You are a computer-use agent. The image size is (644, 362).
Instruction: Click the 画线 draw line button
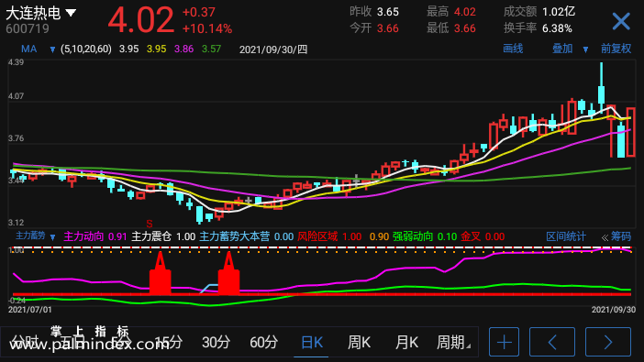coord(513,49)
